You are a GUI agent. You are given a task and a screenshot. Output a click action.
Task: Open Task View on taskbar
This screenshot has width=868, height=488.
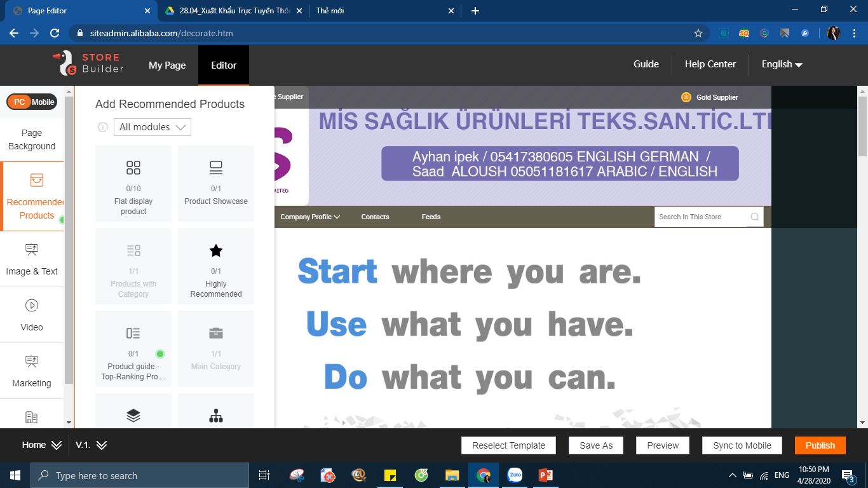(264, 475)
